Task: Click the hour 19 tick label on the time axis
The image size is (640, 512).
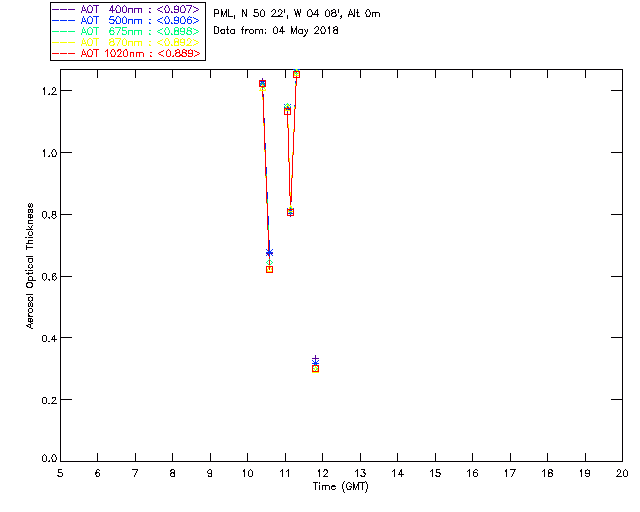Action: click(x=585, y=473)
